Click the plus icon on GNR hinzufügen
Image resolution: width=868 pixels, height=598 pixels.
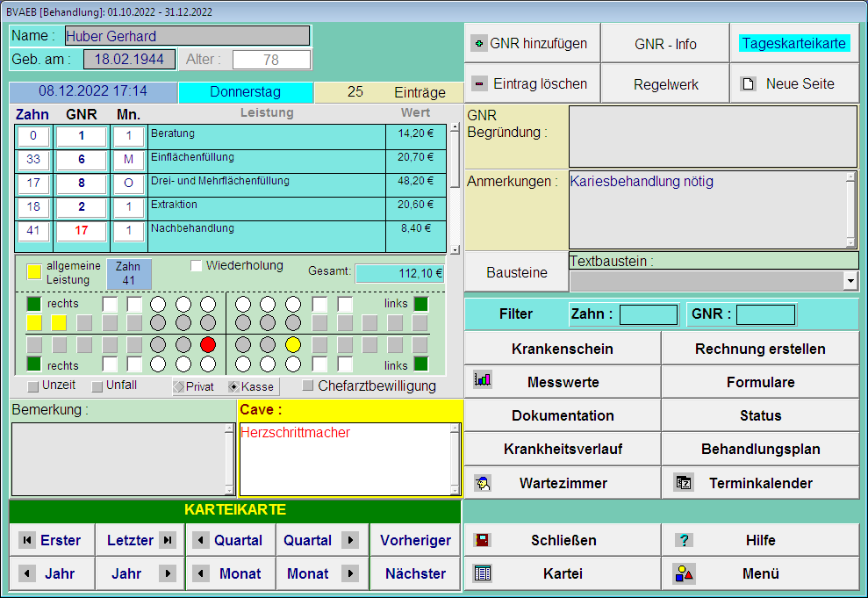coord(478,43)
